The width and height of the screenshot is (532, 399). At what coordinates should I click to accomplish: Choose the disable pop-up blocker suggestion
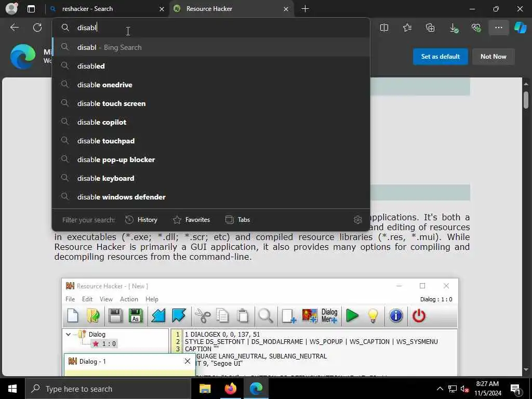(x=211, y=159)
